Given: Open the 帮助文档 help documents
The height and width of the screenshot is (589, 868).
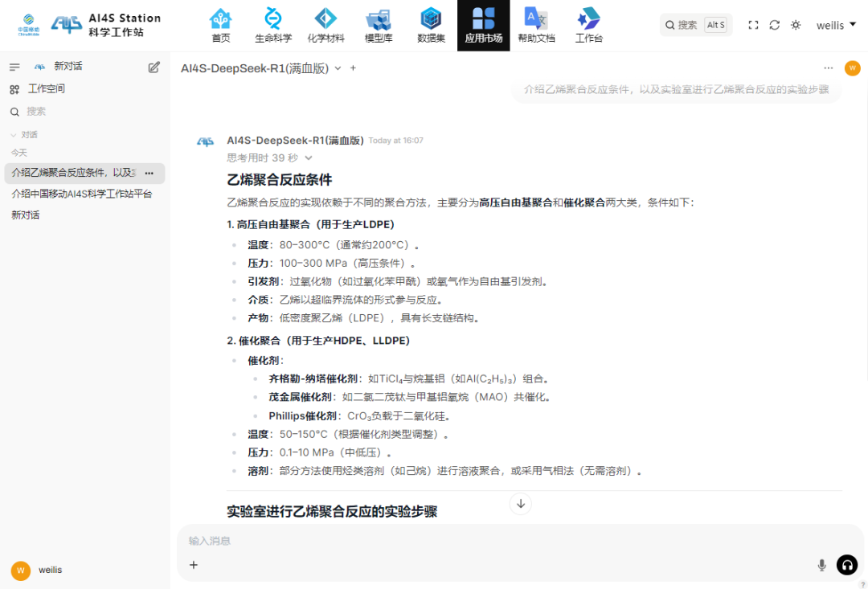Looking at the screenshot, I should coord(536,26).
